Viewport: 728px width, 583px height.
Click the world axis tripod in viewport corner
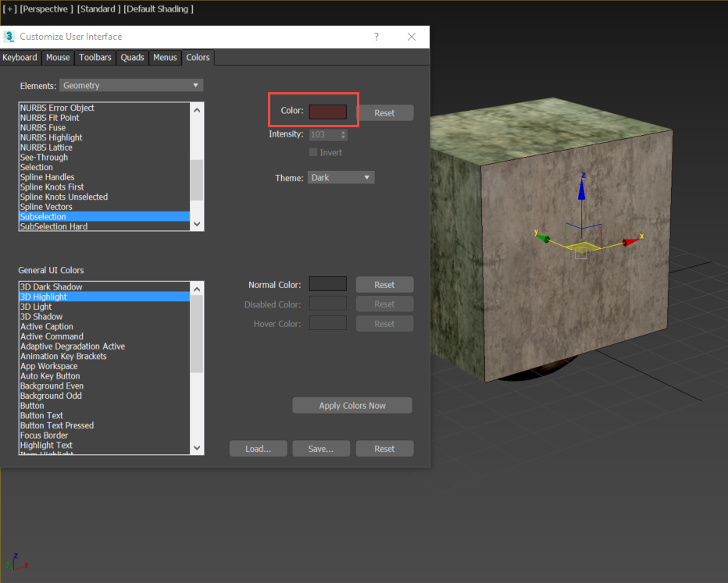point(17,560)
